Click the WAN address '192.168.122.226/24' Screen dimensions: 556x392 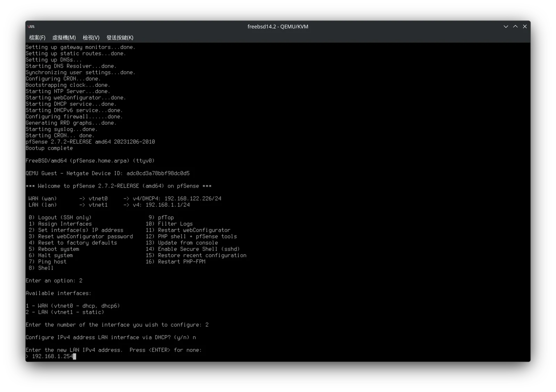click(x=193, y=198)
